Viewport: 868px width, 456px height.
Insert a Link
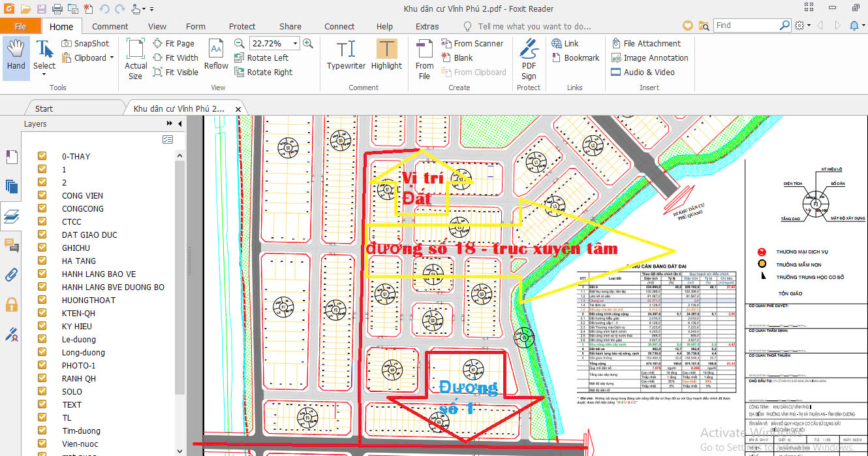pos(565,43)
